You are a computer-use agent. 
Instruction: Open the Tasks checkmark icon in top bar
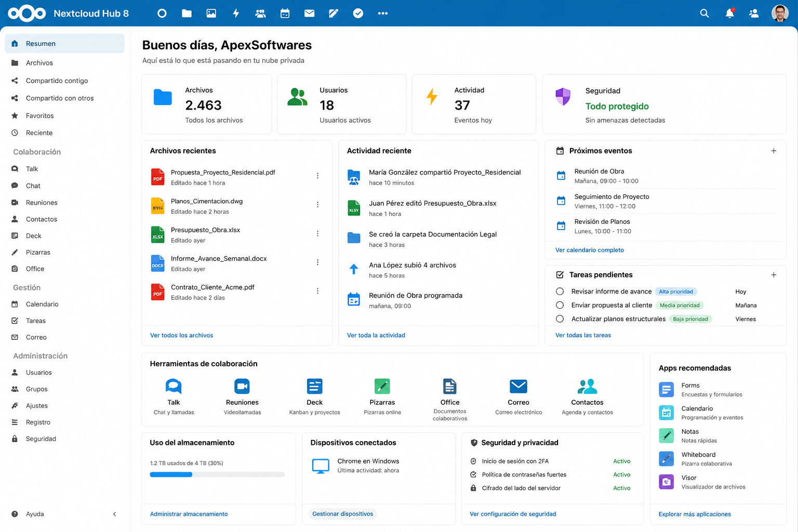click(358, 14)
